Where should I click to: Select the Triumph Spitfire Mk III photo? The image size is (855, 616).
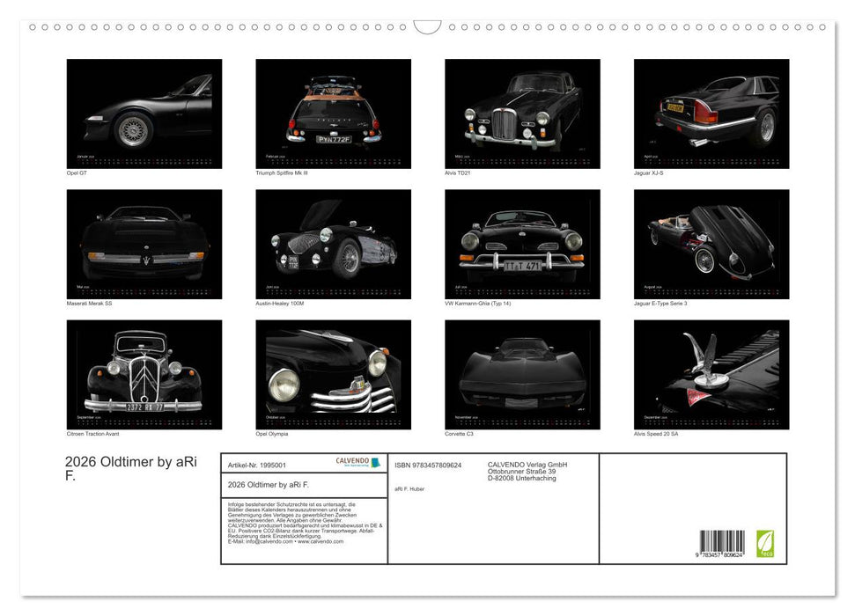click(x=333, y=113)
